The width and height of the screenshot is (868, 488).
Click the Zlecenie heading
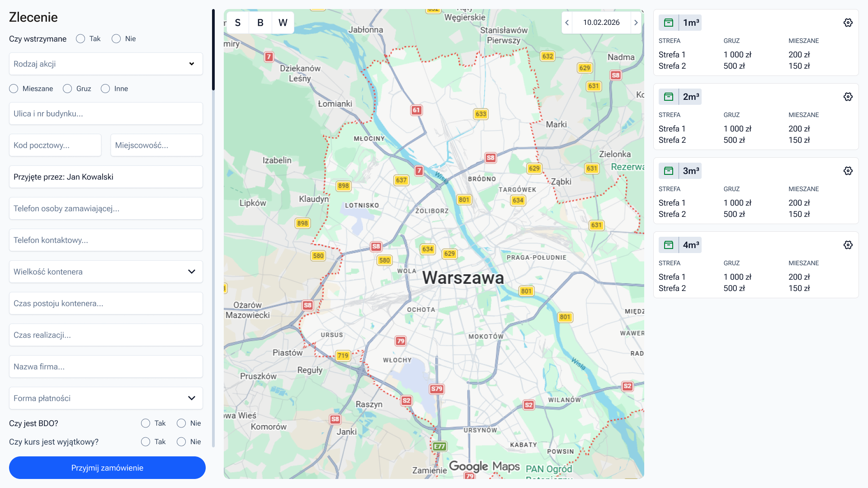tap(33, 17)
